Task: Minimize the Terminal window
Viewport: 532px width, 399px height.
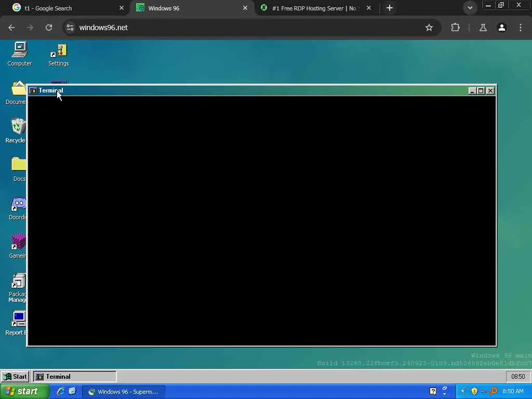Action: pyautogui.click(x=472, y=90)
